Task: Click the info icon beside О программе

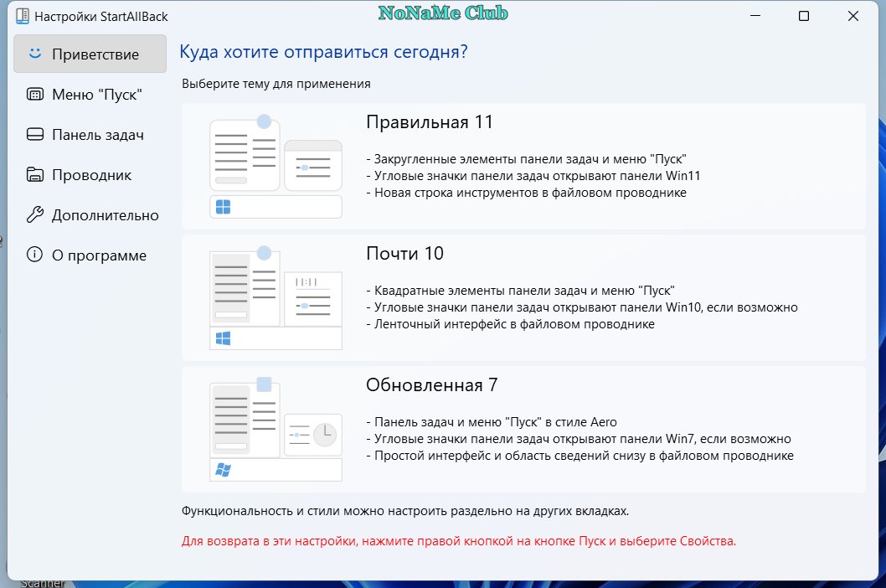Action: [34, 255]
